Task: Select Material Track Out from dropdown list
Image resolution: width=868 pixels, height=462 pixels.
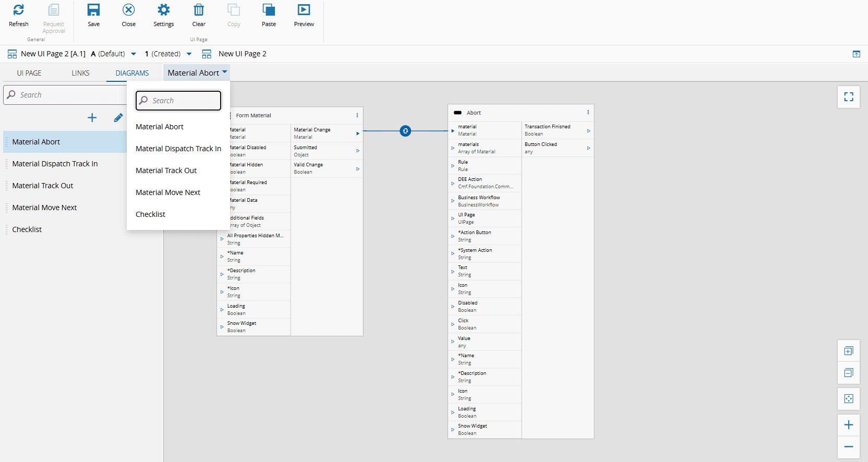Action: click(166, 171)
